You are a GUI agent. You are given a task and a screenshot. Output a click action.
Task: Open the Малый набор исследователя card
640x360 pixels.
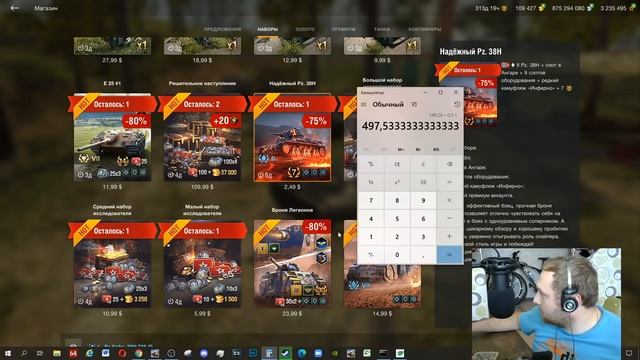coord(202,264)
